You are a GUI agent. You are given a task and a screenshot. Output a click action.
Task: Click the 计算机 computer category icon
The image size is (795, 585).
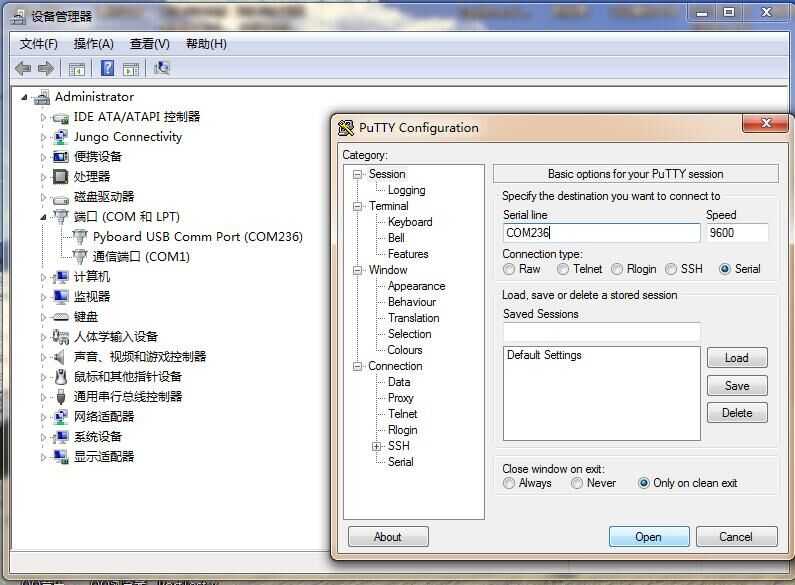pos(61,277)
